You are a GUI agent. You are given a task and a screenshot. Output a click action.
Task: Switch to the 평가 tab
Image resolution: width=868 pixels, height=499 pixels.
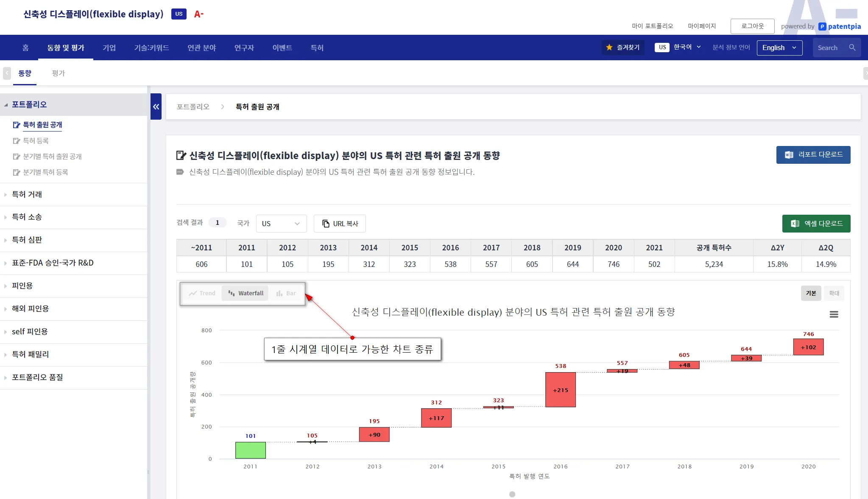pos(58,73)
